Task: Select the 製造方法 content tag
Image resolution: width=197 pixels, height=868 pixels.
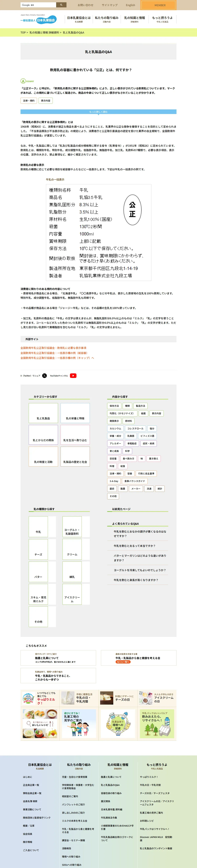Action: coord(140,406)
